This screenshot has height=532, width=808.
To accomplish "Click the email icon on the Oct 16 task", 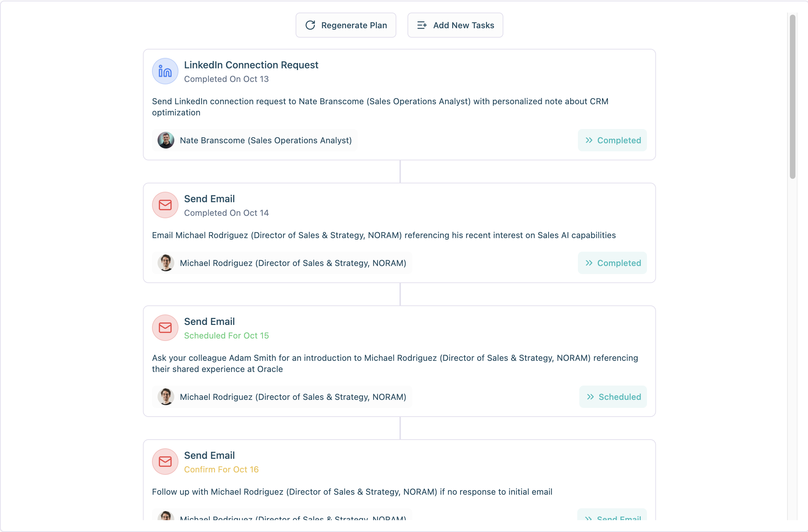I will [x=165, y=462].
